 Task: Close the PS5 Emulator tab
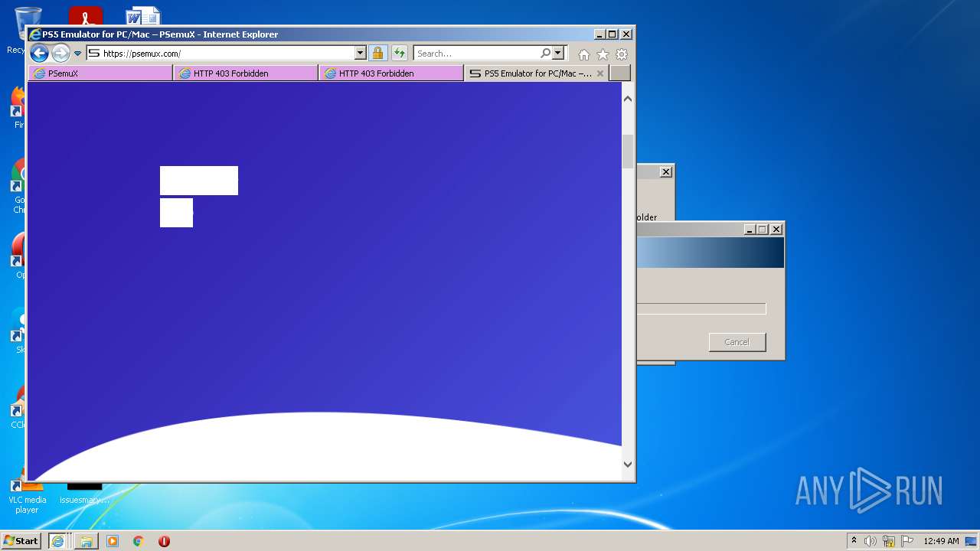[600, 73]
